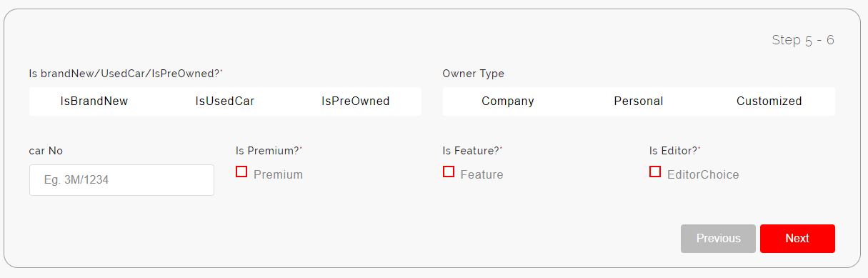Choose IsUsedCar option
The width and height of the screenshot is (868, 278).
225,101
